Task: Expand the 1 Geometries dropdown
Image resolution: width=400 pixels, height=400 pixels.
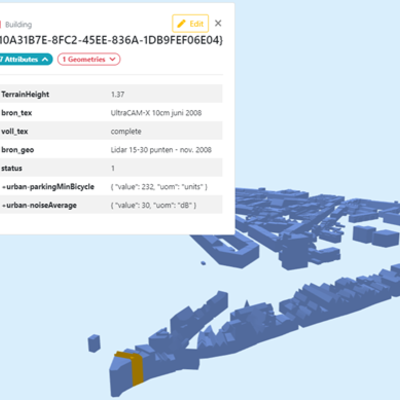Action: tap(89, 59)
